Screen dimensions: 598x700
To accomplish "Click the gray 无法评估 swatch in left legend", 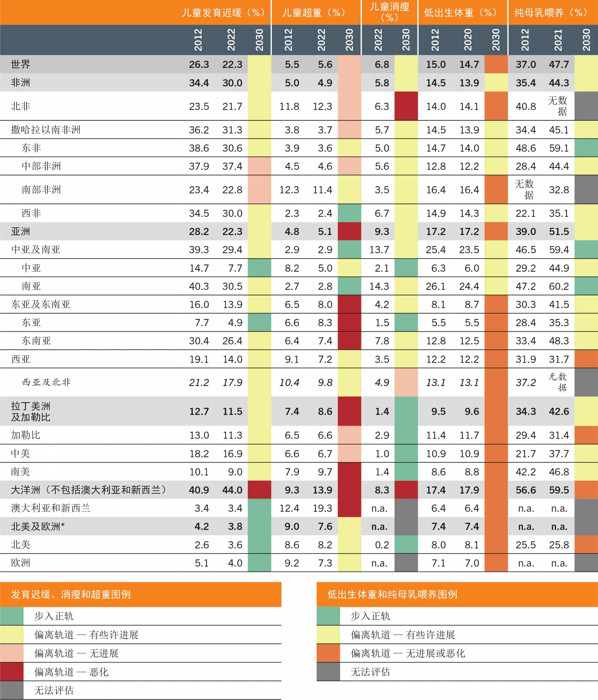I will tap(12, 690).
